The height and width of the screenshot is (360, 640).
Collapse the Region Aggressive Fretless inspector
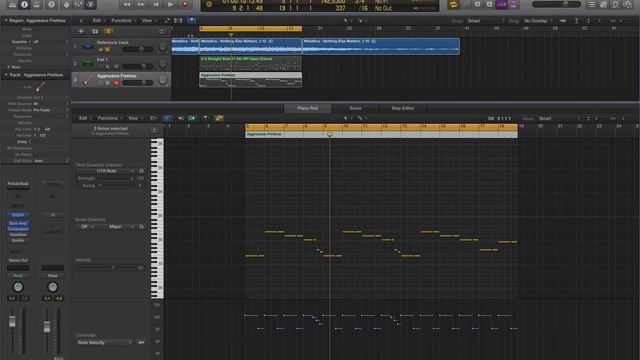(6, 20)
